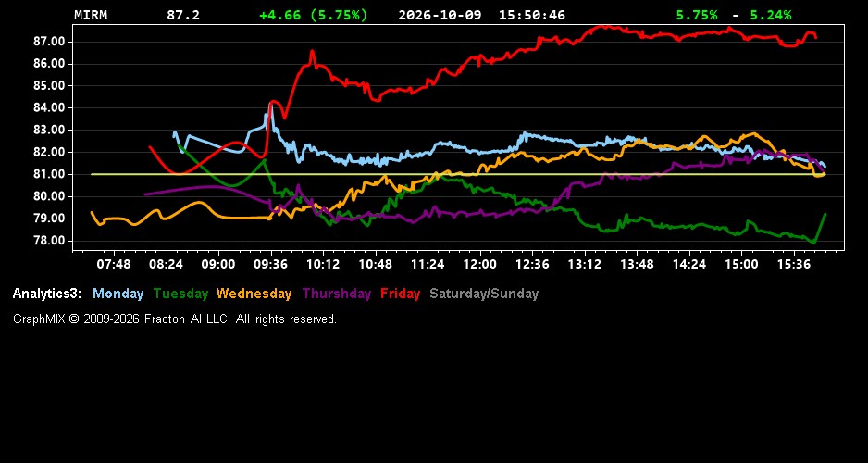This screenshot has width=868, height=463.
Task: Click the green Tuesday line's end-of-day upturn
Action: point(820,228)
